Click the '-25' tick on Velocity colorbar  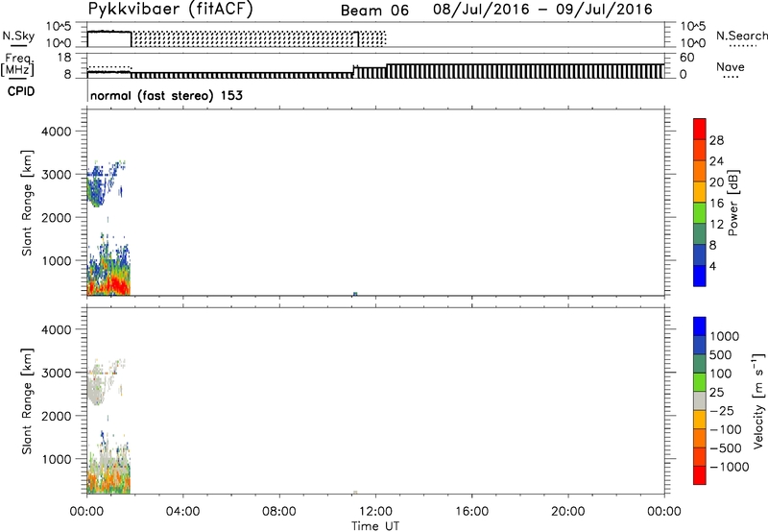[x=721, y=410]
